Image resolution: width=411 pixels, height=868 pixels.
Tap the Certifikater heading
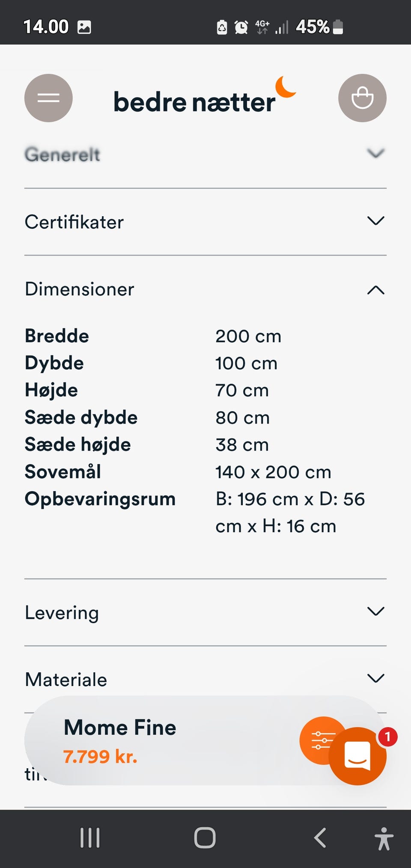pyautogui.click(x=74, y=222)
